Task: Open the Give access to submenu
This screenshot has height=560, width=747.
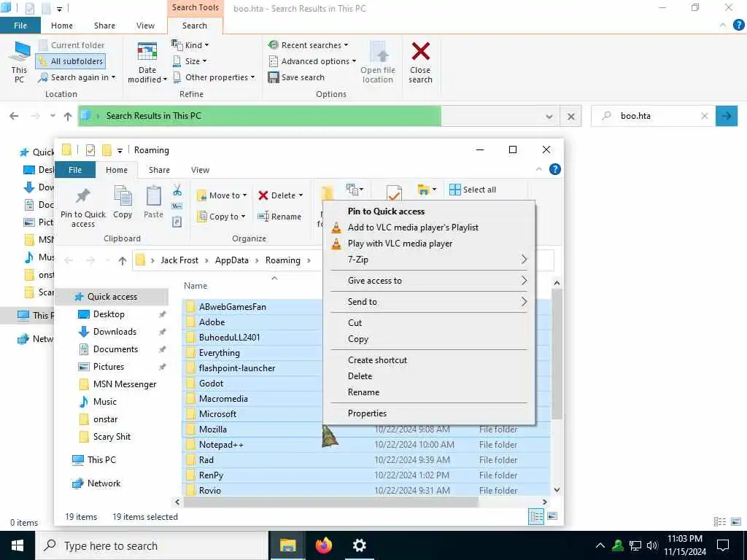Action: [x=429, y=281]
